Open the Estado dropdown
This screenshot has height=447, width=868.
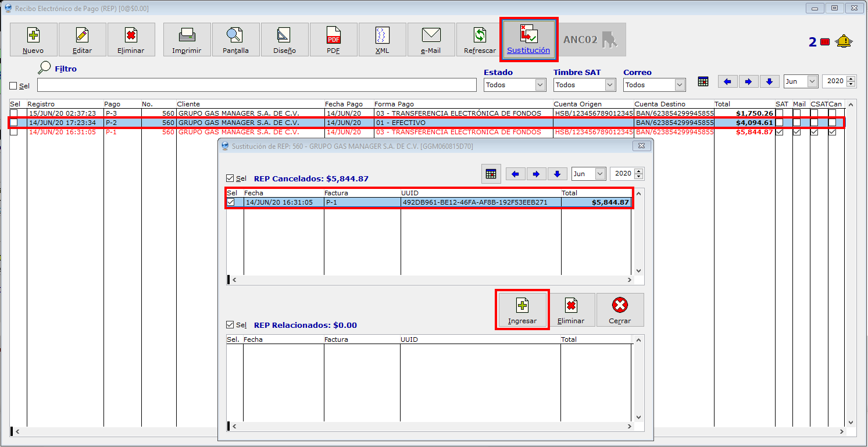515,85
